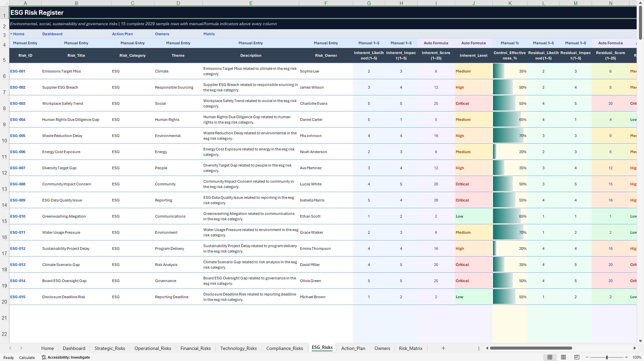Select the Risk_Owner header cell

coord(326,55)
